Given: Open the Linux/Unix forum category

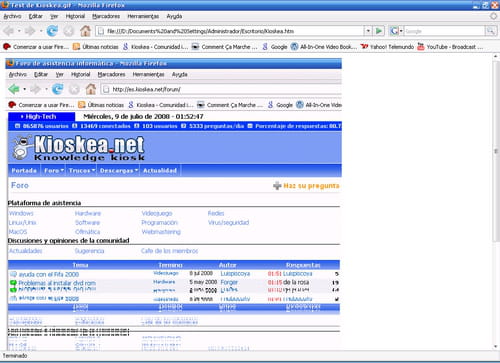Looking at the screenshot, I should 22,222.
